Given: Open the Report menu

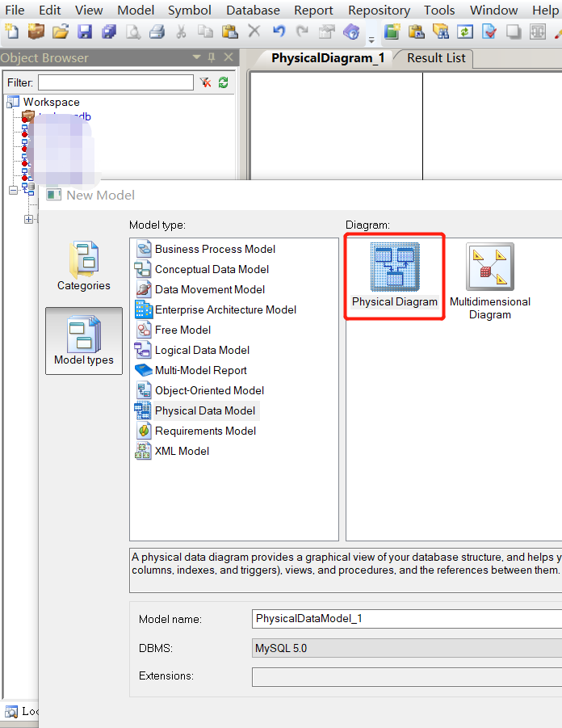Looking at the screenshot, I should point(314,11).
